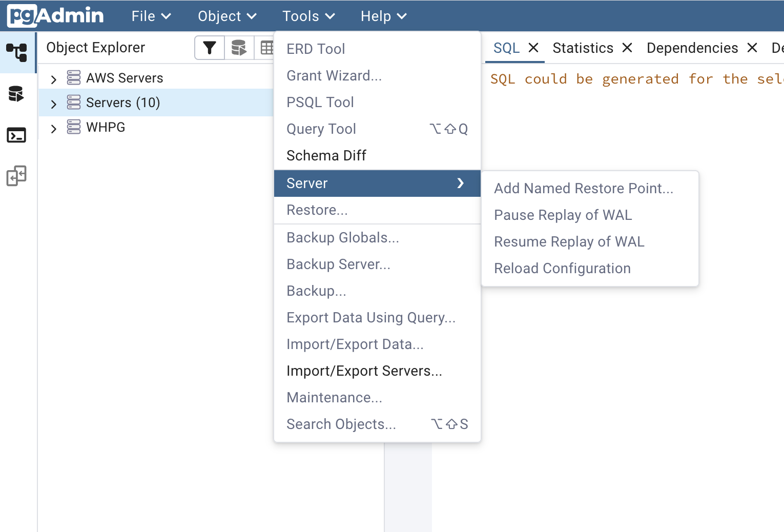Click the Query Tool database icon in toolbar

(x=239, y=47)
